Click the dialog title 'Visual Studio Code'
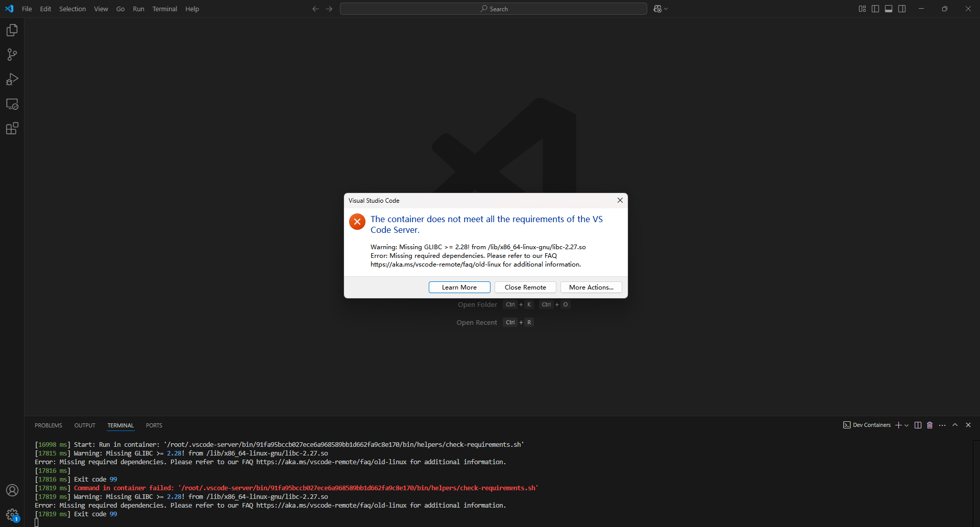 click(x=374, y=201)
